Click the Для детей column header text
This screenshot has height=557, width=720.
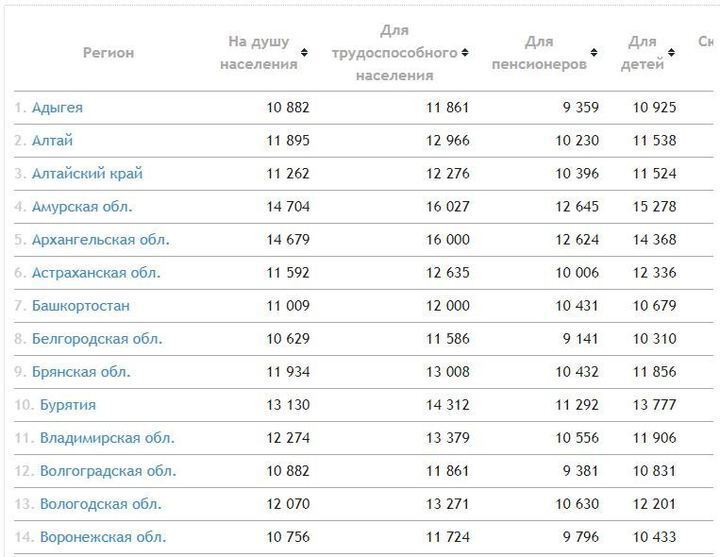pos(642,53)
